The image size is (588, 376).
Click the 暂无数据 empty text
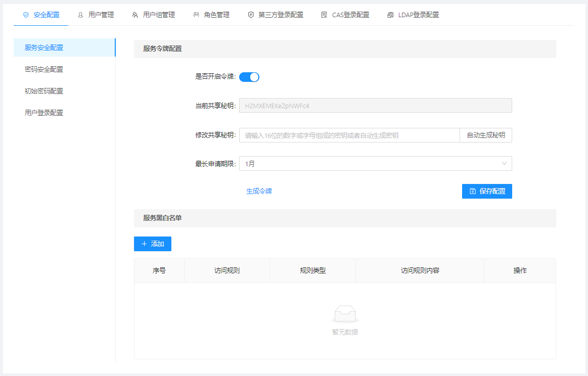click(x=345, y=332)
